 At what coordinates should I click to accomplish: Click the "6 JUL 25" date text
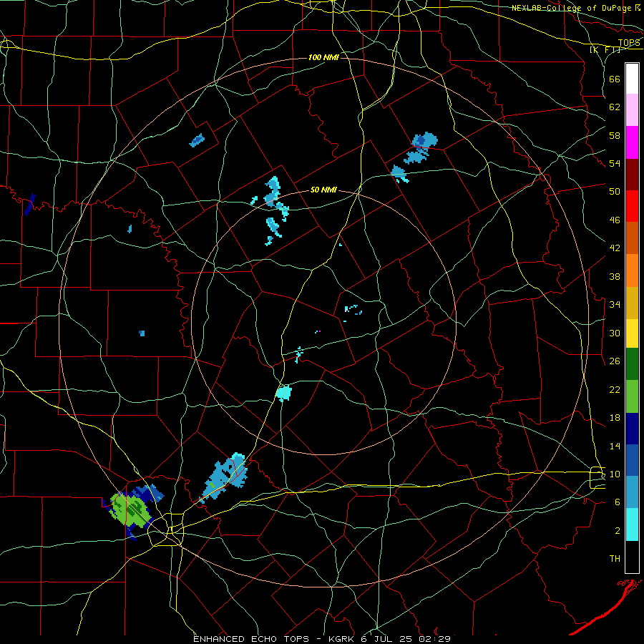click(x=386, y=639)
